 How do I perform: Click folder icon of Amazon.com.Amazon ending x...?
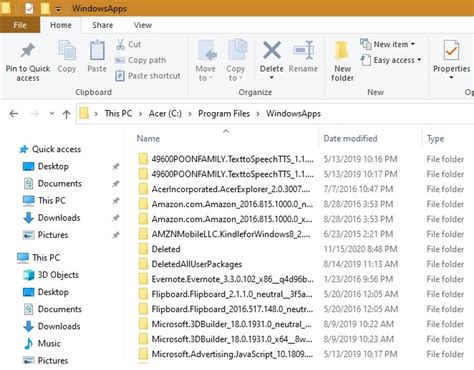click(143, 219)
